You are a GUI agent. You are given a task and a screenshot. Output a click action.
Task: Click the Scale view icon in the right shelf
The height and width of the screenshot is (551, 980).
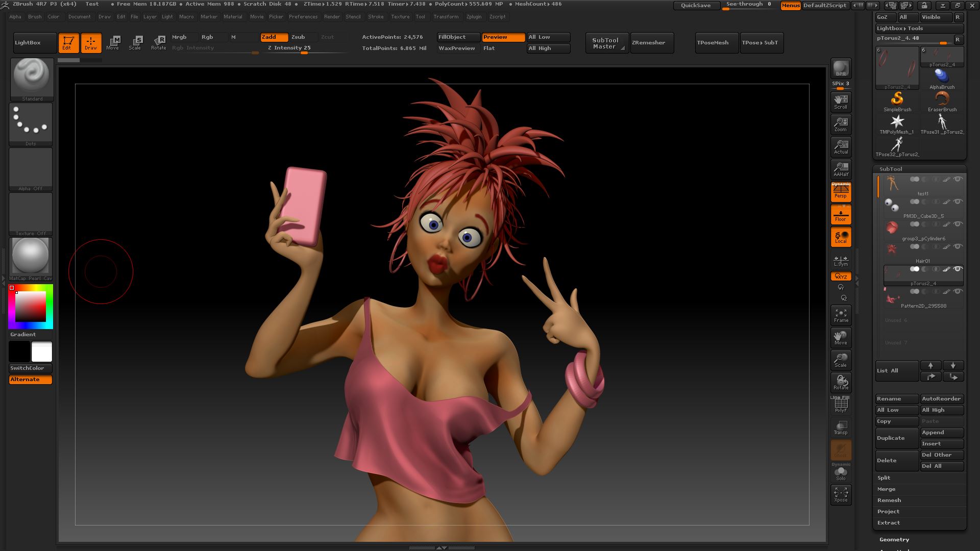[841, 360]
